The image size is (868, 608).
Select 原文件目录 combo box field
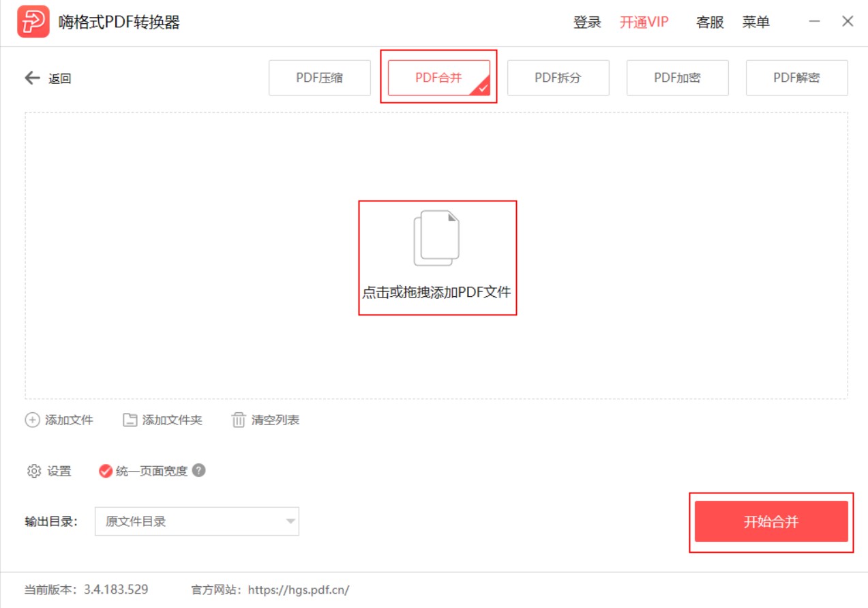[x=197, y=521]
